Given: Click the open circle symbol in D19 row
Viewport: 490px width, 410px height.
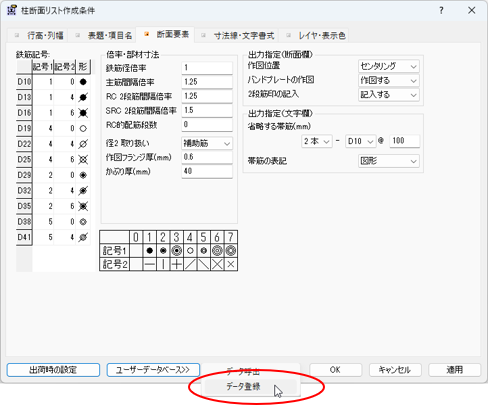Looking at the screenshot, I should pyautogui.click(x=83, y=129).
